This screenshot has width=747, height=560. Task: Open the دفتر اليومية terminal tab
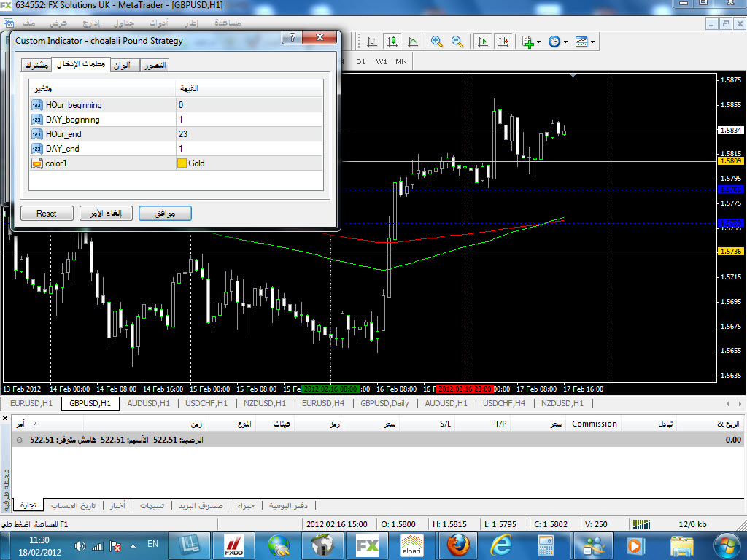[x=288, y=506]
